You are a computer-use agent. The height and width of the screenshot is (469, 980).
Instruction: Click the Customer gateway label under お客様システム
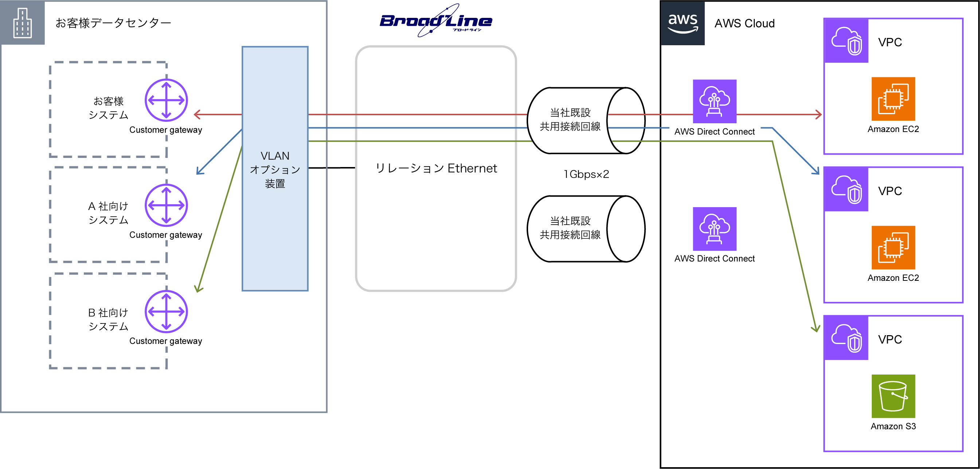click(x=165, y=130)
